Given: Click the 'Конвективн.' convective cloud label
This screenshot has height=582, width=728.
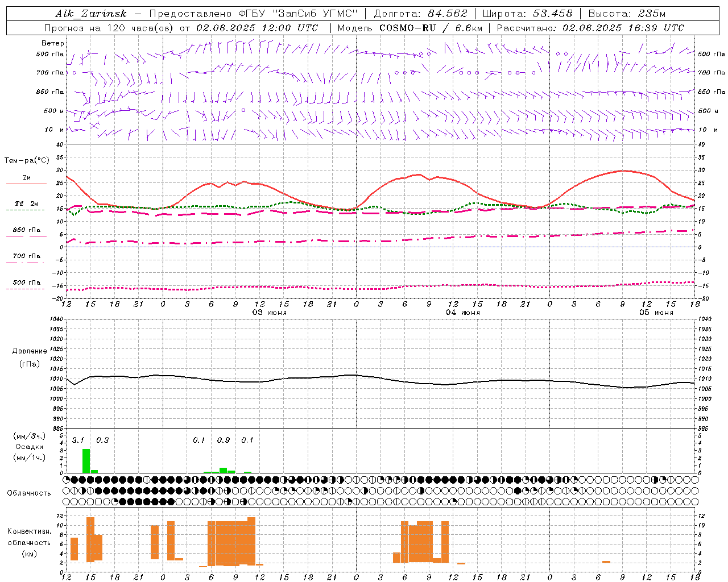Looking at the screenshot, I should click(30, 531).
